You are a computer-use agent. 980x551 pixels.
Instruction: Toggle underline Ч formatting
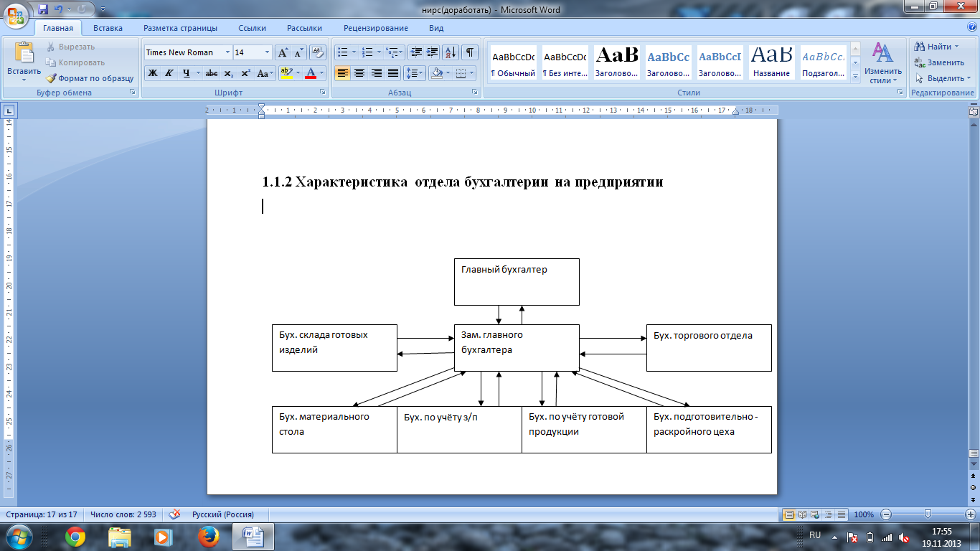pos(187,73)
